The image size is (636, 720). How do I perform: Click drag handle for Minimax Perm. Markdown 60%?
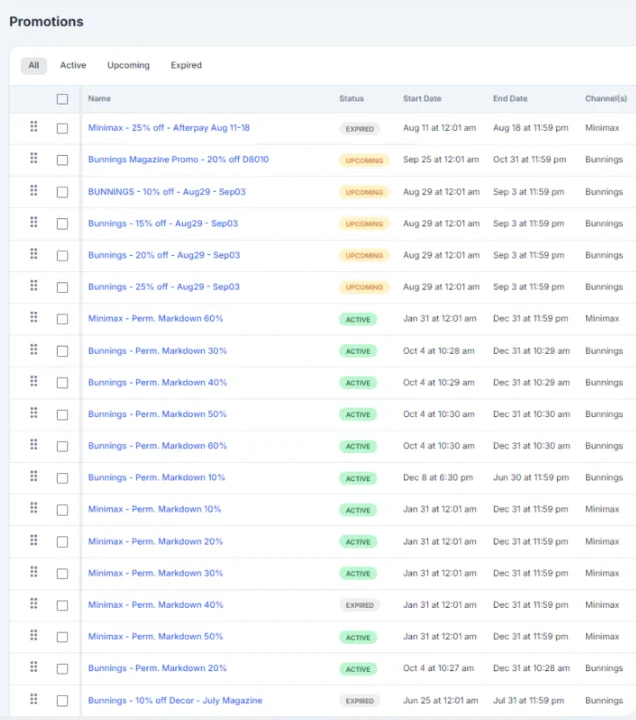[34, 317]
